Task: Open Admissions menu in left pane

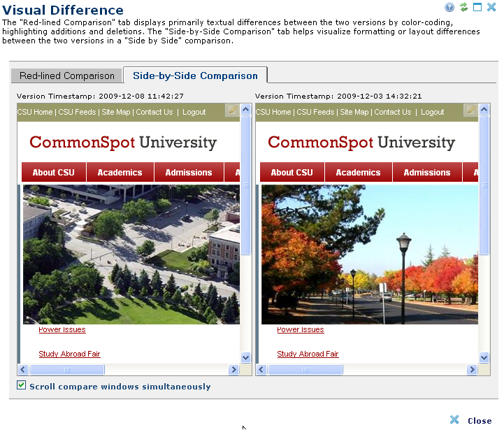Action: coord(189,173)
